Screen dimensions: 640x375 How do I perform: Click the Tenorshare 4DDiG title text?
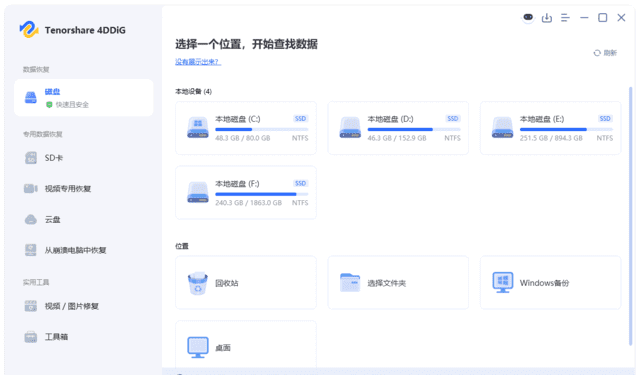click(x=85, y=30)
